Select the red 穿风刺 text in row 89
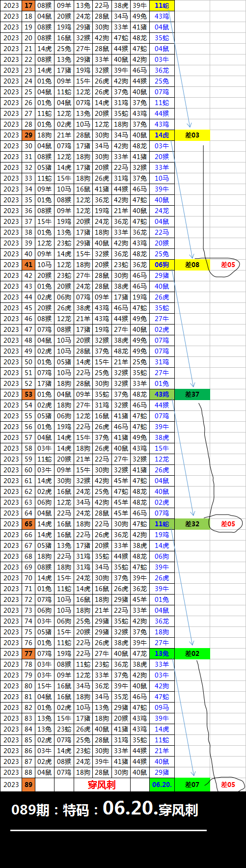Screen dimensions: 246x868 click(x=102, y=785)
